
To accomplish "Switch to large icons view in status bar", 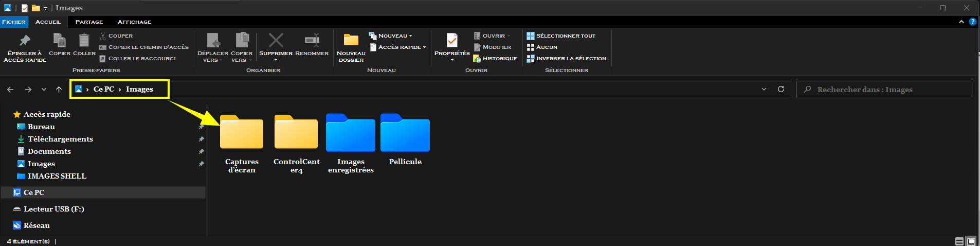I will point(971,241).
